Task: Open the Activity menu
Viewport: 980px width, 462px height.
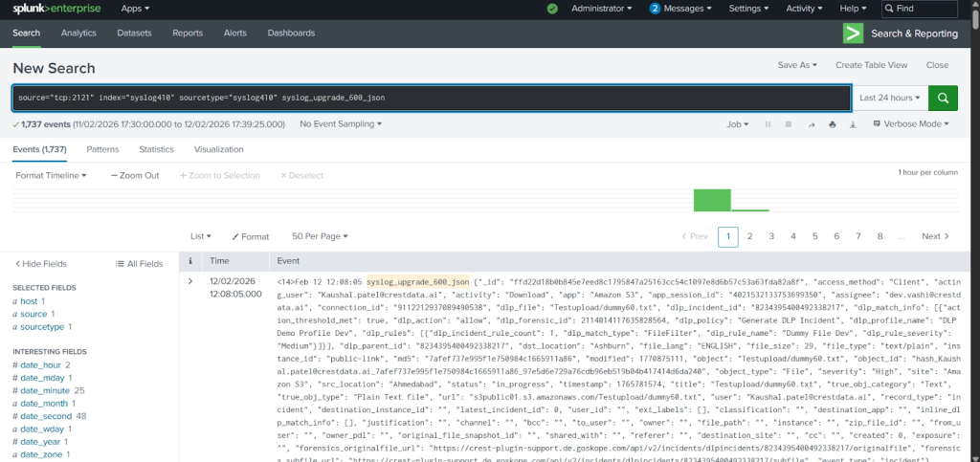Action: (x=804, y=9)
